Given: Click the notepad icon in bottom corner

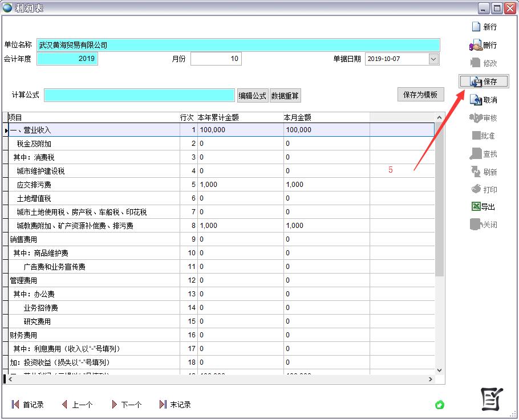Looking at the screenshot, I should [x=492, y=399].
